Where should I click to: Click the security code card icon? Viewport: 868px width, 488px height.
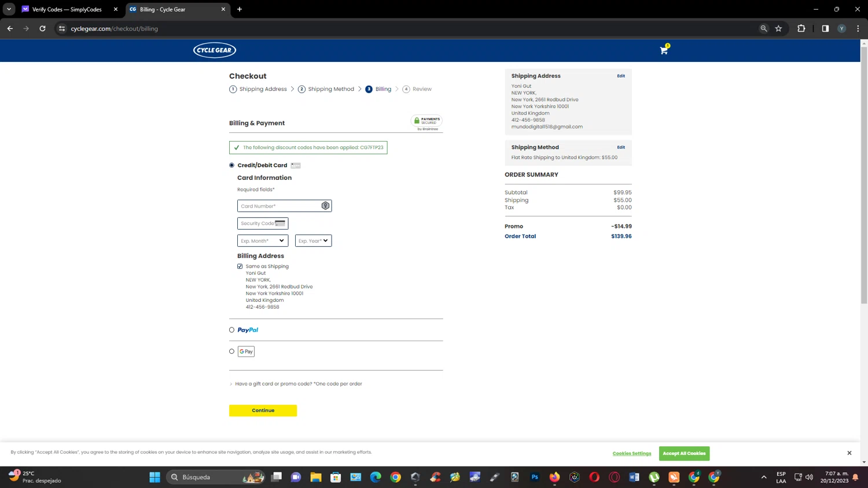click(280, 223)
